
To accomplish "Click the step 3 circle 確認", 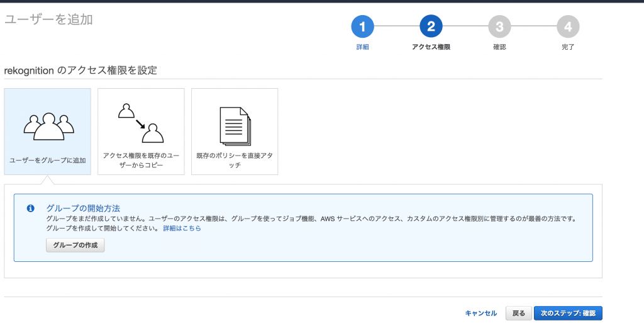I will click(499, 27).
